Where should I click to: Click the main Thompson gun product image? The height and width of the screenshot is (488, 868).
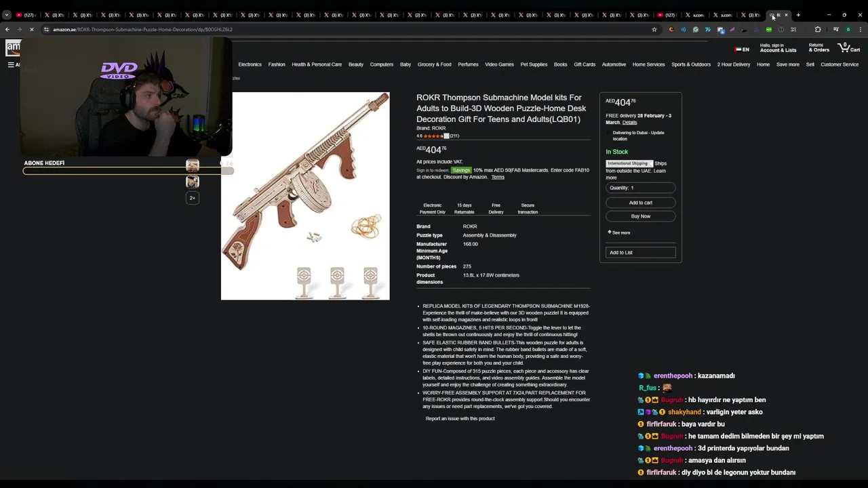click(305, 196)
